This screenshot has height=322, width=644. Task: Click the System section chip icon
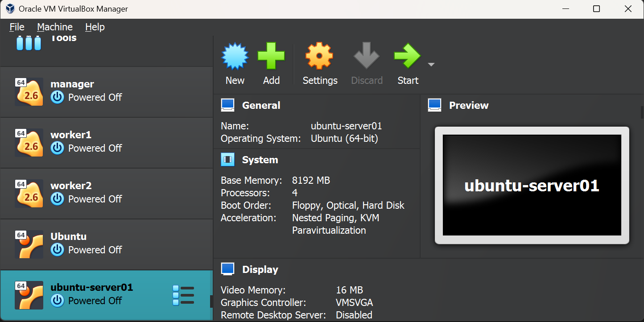pos(227,160)
